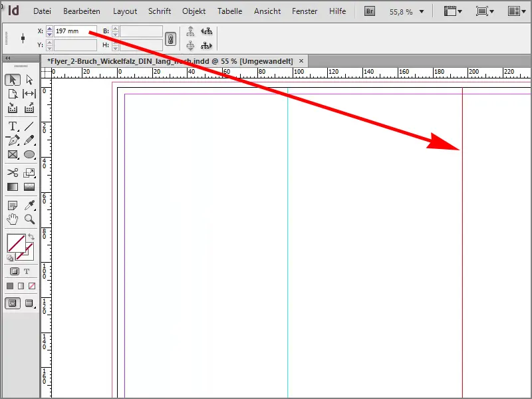
Task: Select the Free Transform tool
Action: 29,173
